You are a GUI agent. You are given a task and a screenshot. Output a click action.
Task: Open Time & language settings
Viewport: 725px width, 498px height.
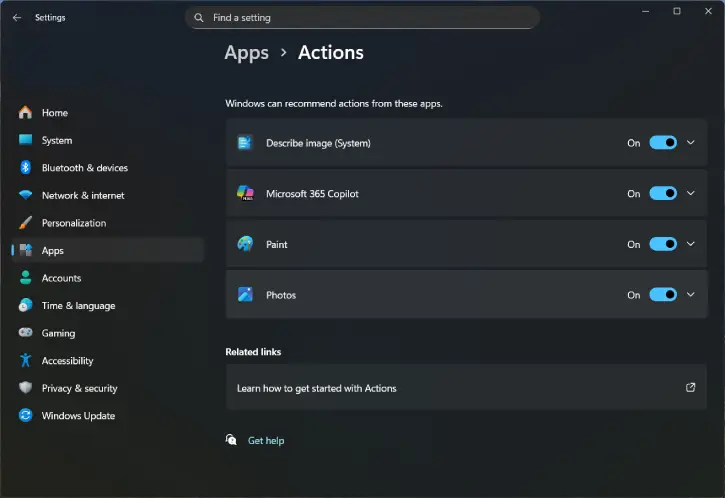pos(108,305)
